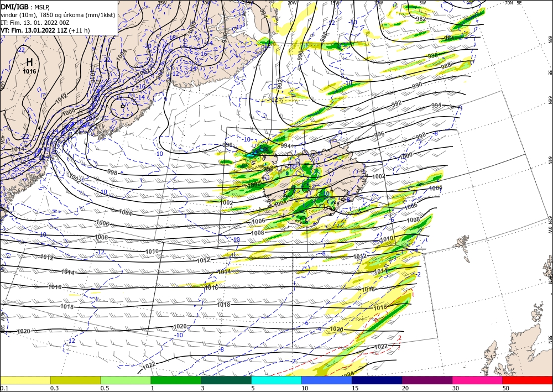
Task: Choose the blue 10–15 mm legend swatch
Action: [327, 380]
